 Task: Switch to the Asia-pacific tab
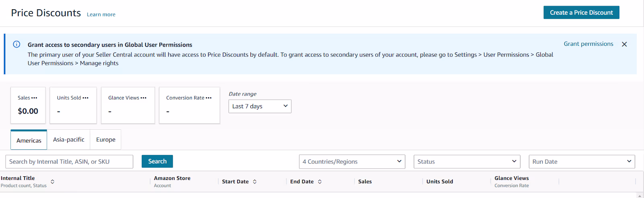tap(69, 140)
